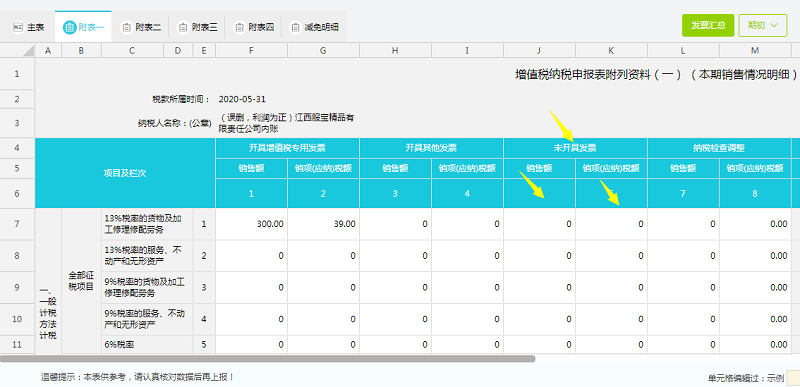The height and width of the screenshot is (387, 800).
Task: Click the green 发票汇总 button
Action: coord(708,25)
